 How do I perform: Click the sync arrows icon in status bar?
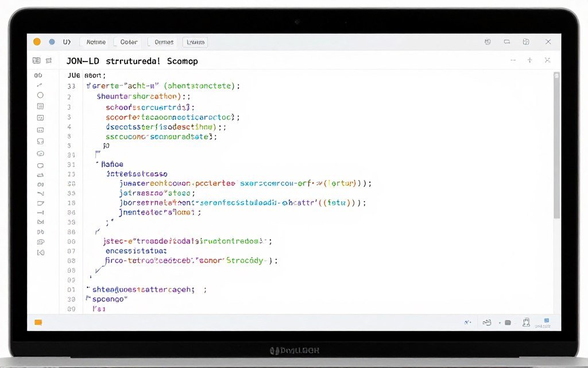[x=487, y=323]
